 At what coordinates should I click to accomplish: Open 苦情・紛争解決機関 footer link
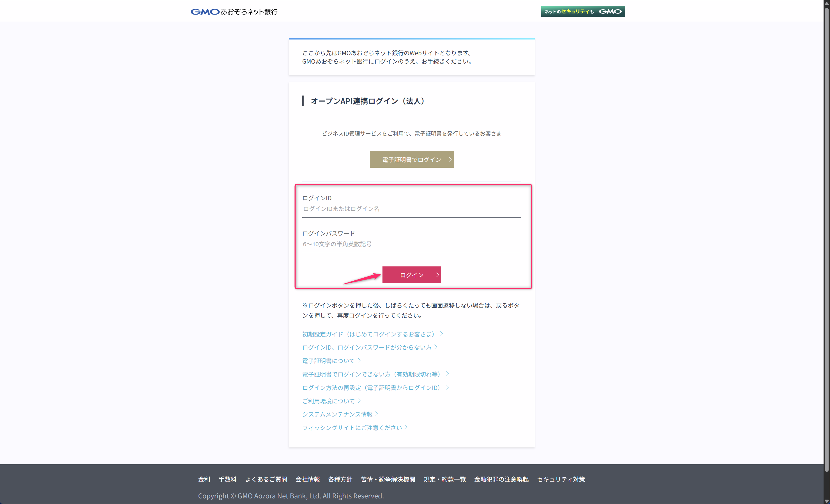coord(388,479)
